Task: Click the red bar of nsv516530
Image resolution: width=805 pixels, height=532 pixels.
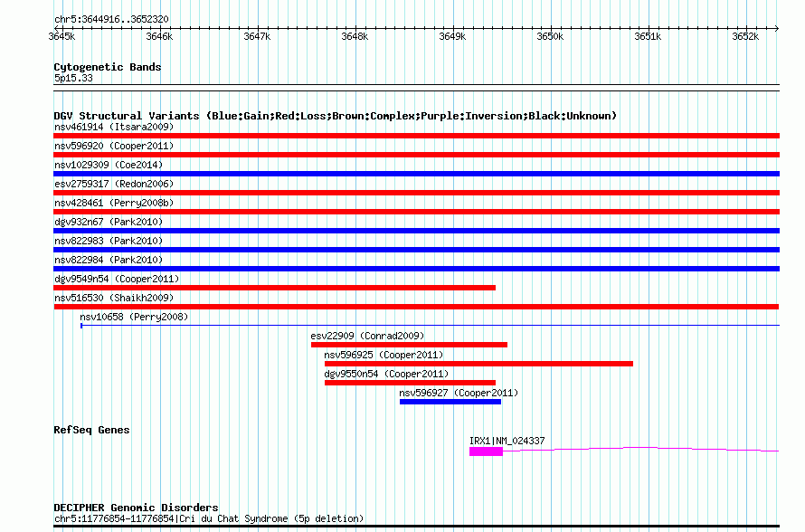Action: pyautogui.click(x=416, y=307)
